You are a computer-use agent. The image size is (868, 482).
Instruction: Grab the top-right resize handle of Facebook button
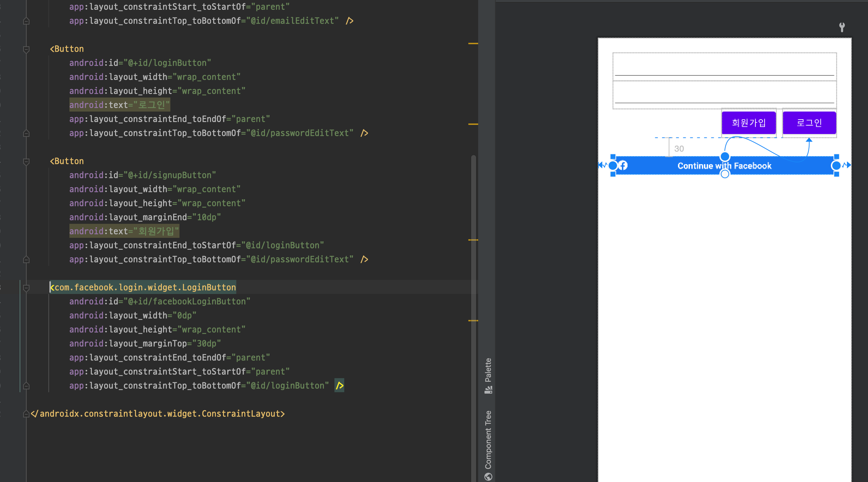pos(836,156)
